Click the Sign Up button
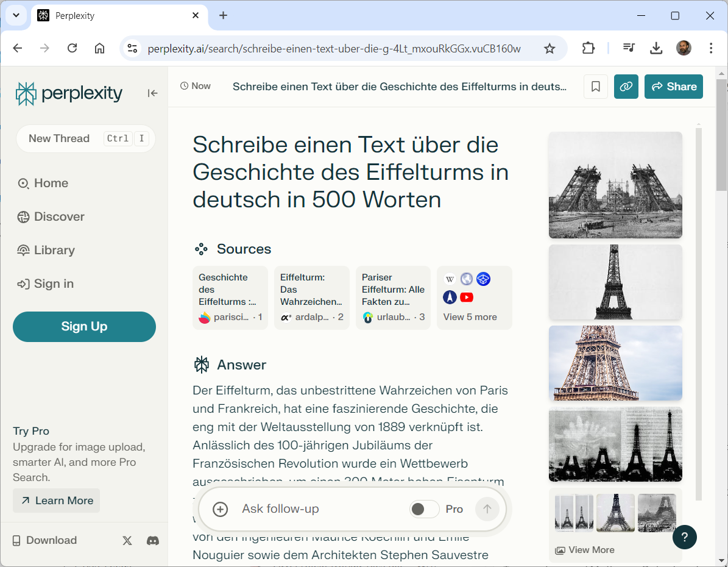 (x=84, y=327)
